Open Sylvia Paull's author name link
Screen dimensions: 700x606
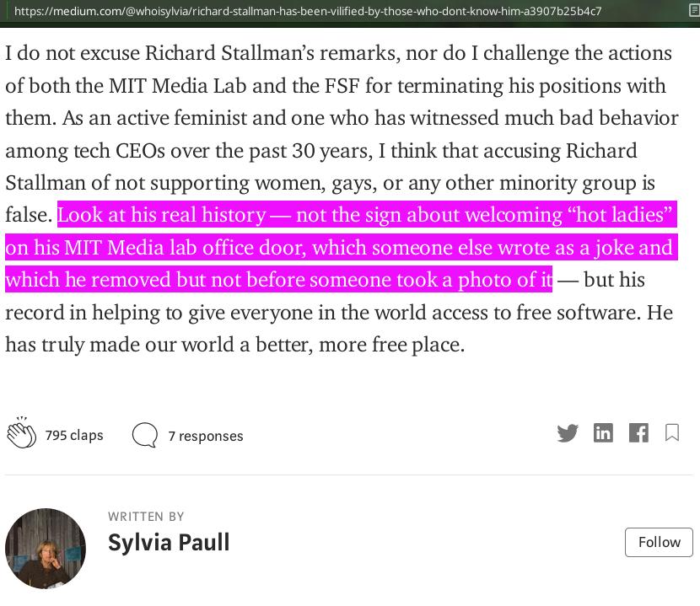tap(169, 543)
